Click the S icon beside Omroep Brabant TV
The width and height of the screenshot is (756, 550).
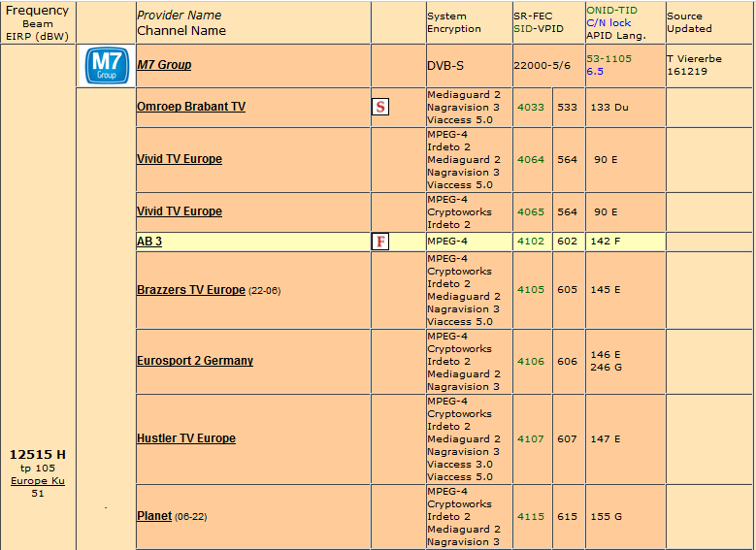click(x=380, y=107)
